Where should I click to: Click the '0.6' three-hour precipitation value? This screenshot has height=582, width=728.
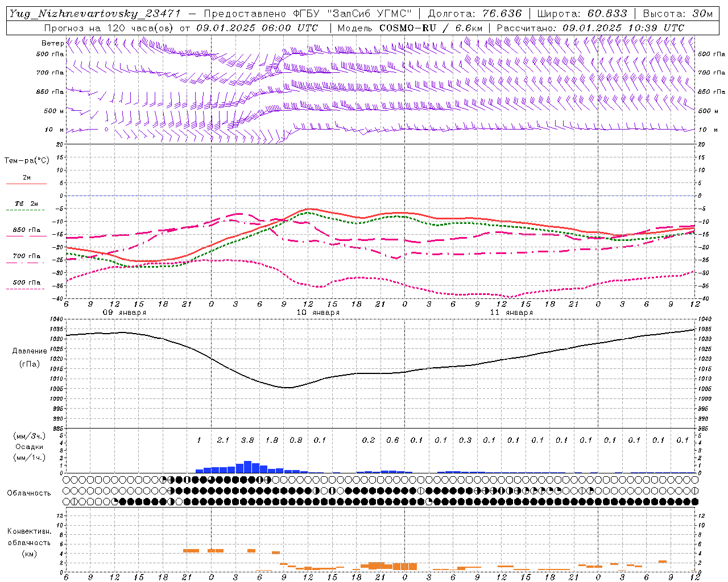392,440
